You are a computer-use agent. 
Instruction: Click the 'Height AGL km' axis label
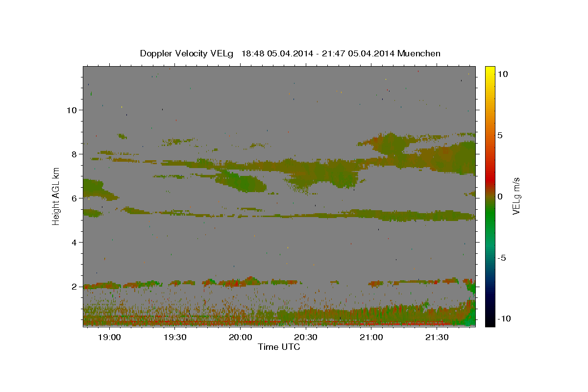click(x=56, y=196)
